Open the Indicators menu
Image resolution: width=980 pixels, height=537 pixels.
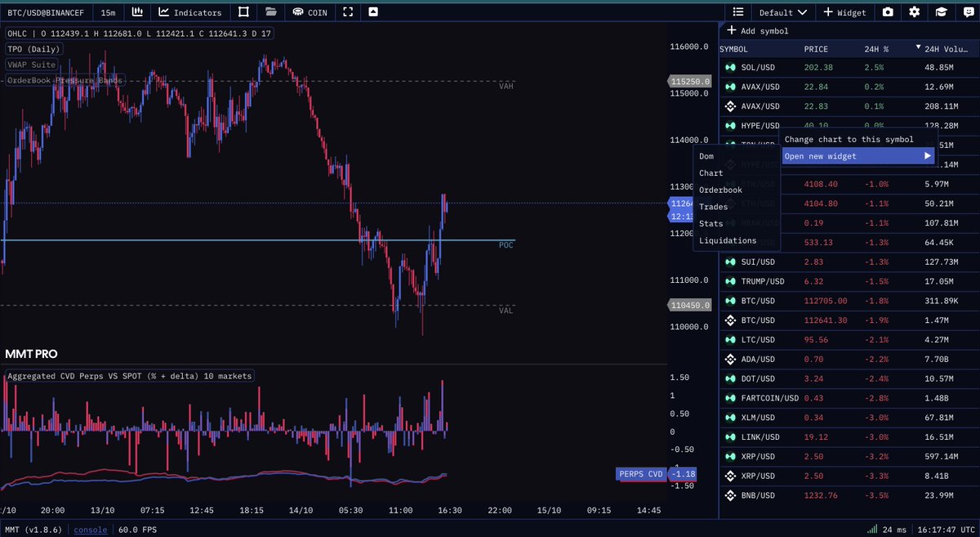189,12
